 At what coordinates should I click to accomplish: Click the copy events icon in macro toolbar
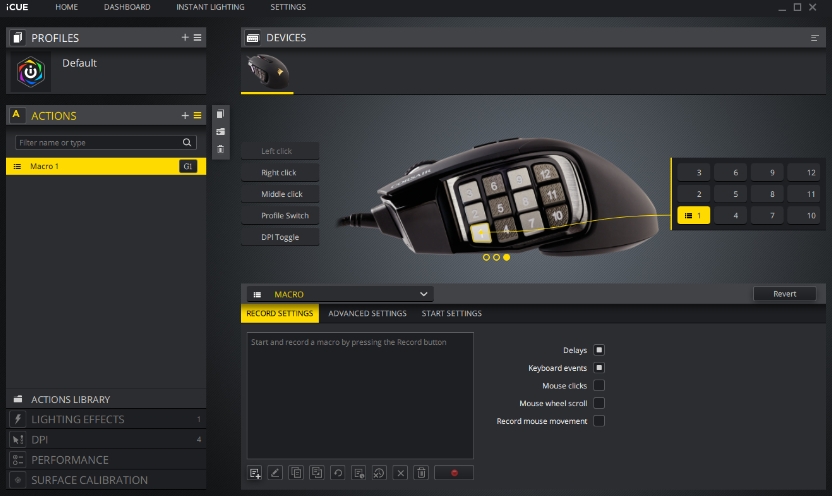click(x=296, y=473)
